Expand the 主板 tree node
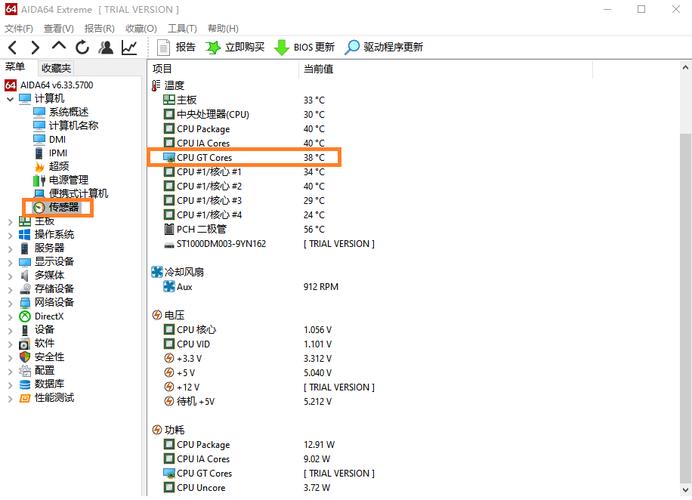 (x=10, y=222)
